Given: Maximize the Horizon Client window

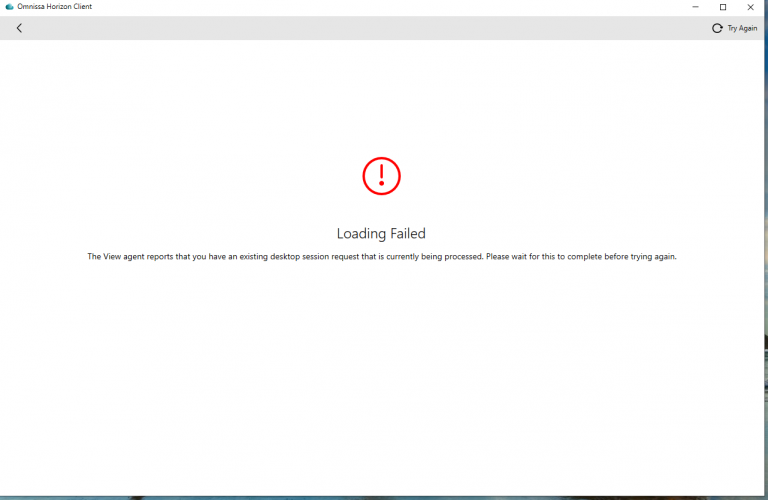Looking at the screenshot, I should click(x=723, y=7).
